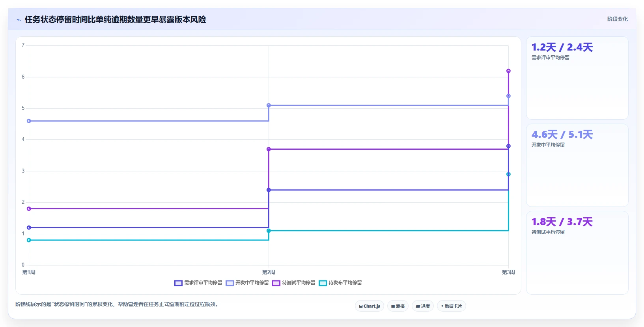Image resolution: width=644 pixels, height=327 pixels.
Task: Click the 1.8天 / 3.7天 value text
Action: click(x=562, y=222)
